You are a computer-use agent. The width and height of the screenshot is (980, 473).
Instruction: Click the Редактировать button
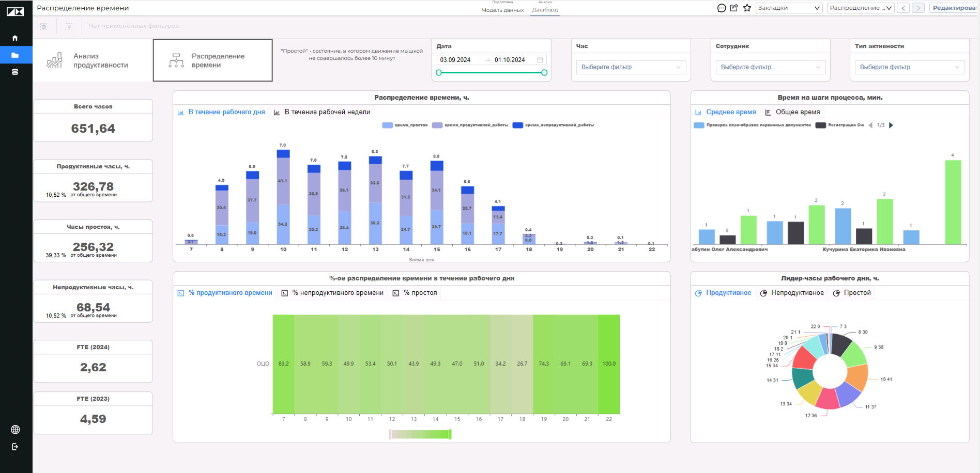coord(954,8)
